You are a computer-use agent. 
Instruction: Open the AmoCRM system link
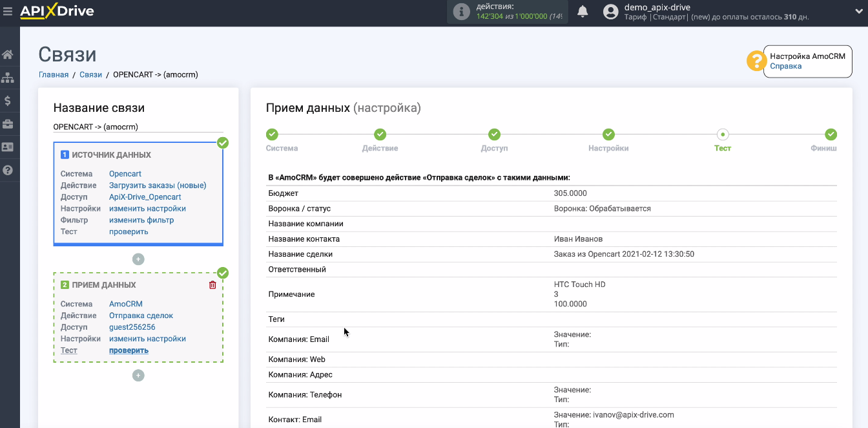(126, 304)
